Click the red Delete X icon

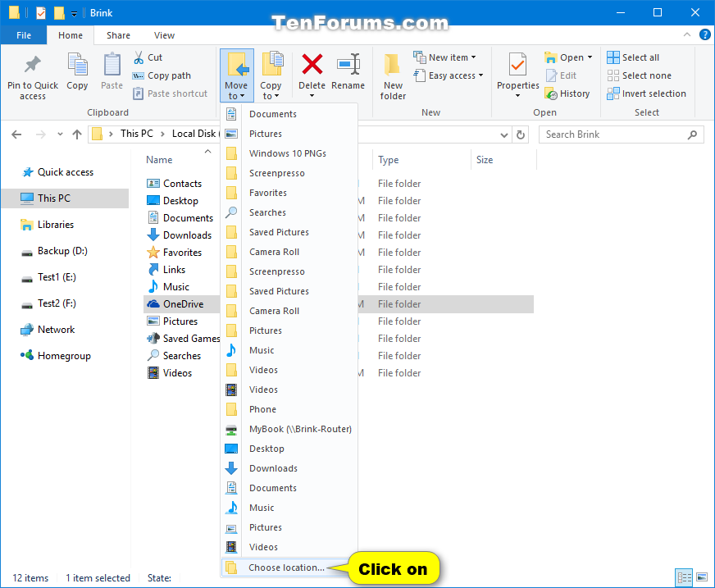coord(312,64)
